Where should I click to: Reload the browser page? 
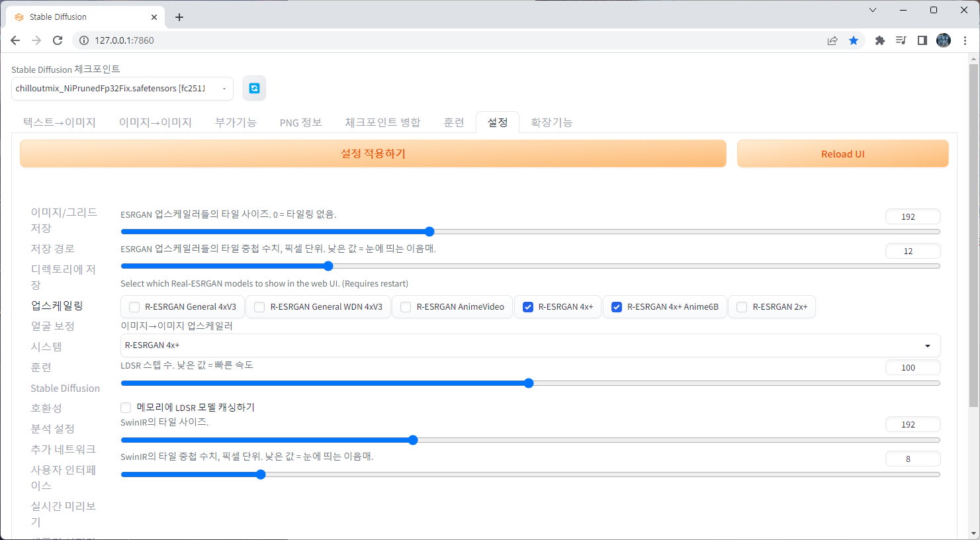click(58, 40)
